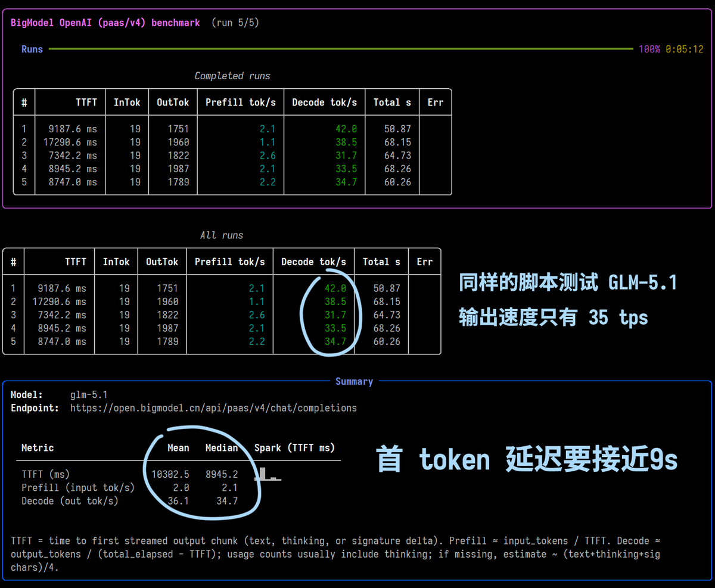Click "8945.2 ms" in All runs table
The image size is (715, 588).
62,328
